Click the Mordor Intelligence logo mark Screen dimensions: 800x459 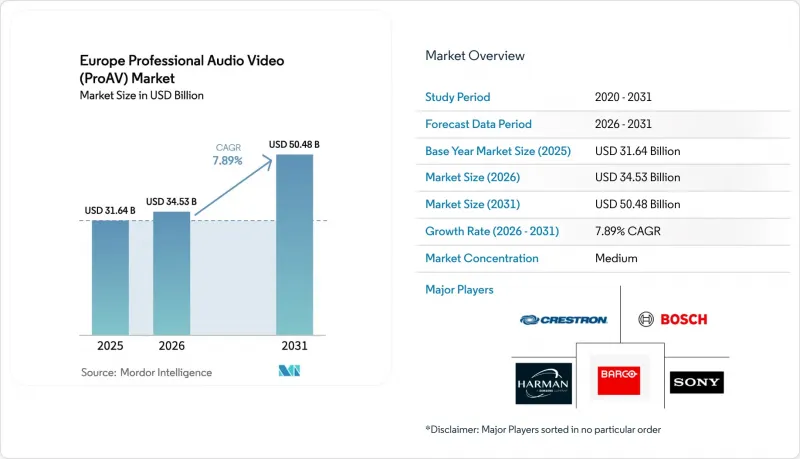[289, 371]
